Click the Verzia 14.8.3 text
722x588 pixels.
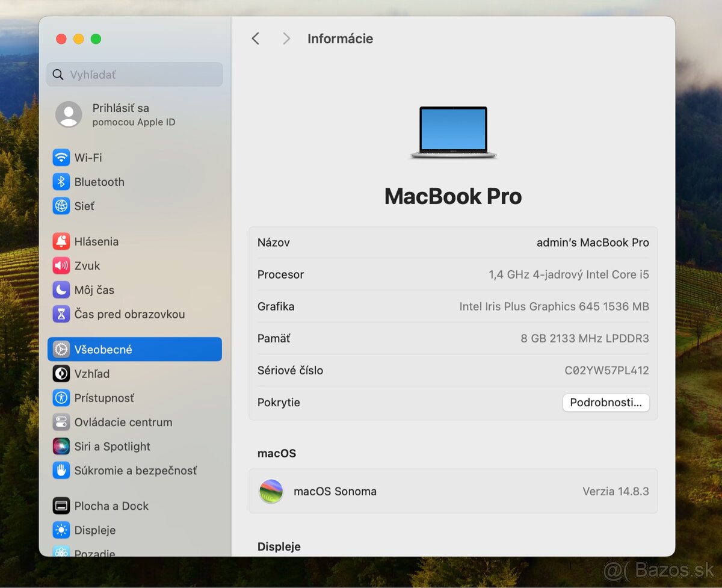(616, 491)
